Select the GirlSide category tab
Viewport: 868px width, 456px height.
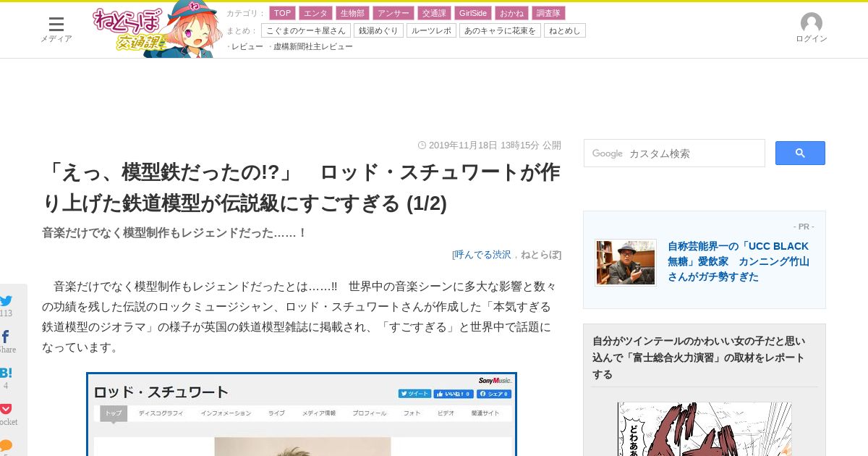[473, 13]
